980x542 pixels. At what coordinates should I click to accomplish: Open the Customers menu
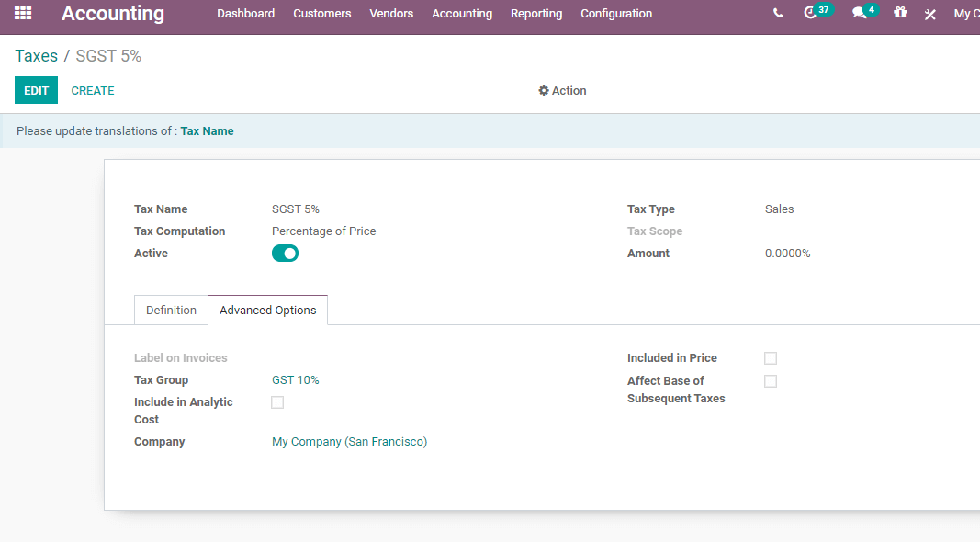click(321, 13)
